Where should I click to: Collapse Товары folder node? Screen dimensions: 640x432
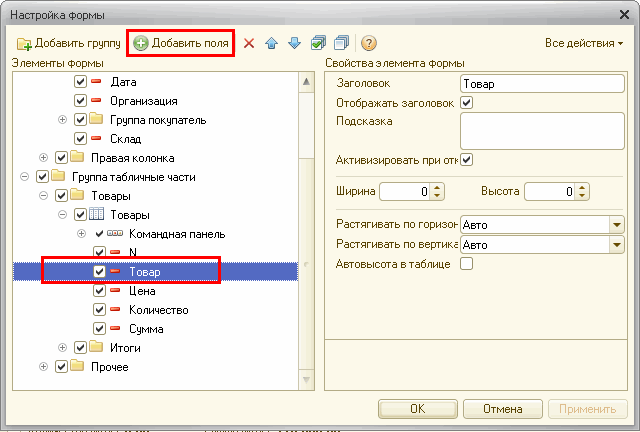point(43,196)
